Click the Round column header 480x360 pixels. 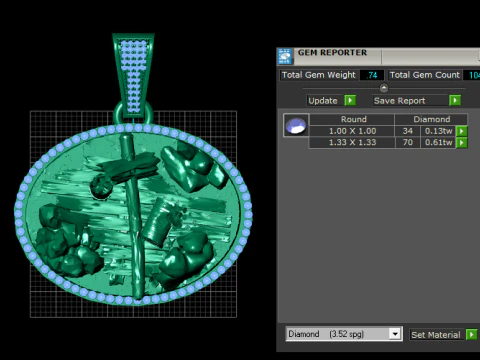pos(353,119)
